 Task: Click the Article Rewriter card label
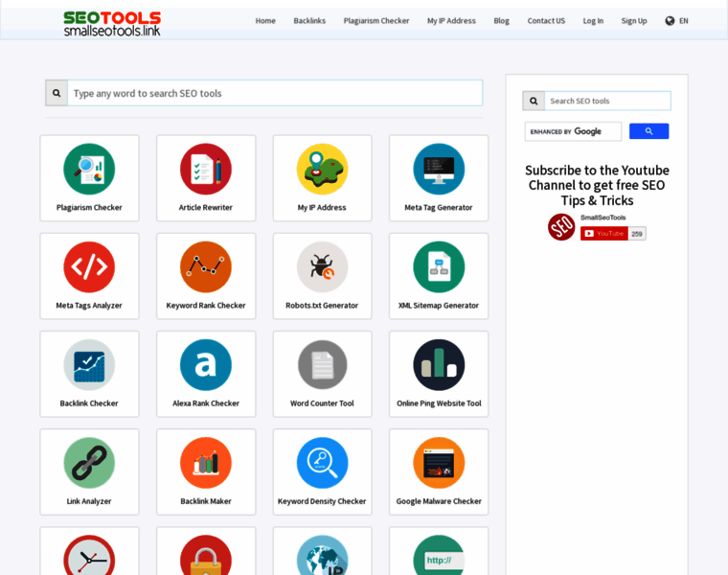[x=206, y=208]
